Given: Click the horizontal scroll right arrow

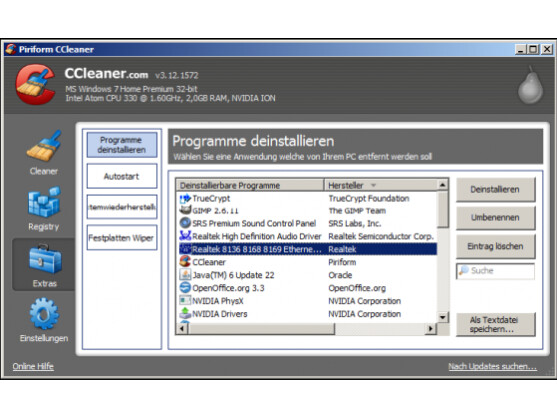Looking at the screenshot, I should [x=431, y=329].
